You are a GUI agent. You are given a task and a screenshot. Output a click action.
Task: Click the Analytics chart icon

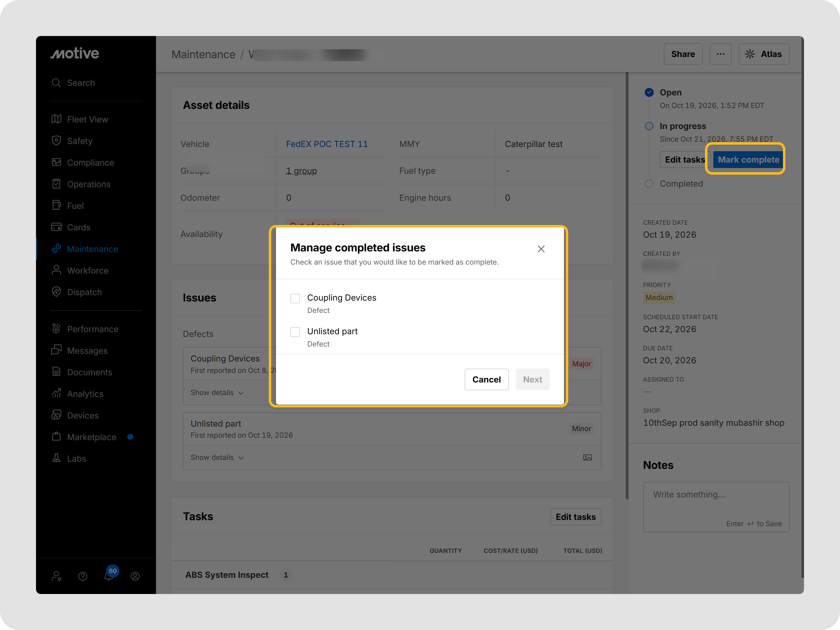(x=56, y=393)
